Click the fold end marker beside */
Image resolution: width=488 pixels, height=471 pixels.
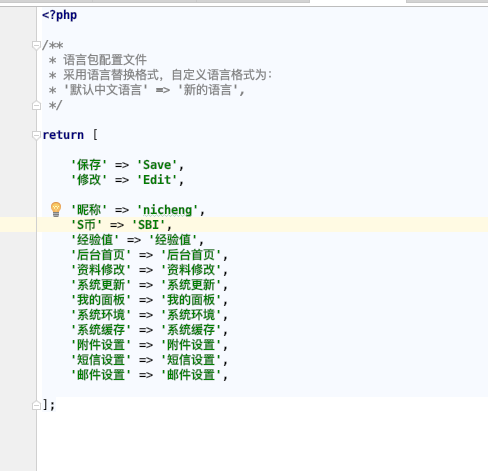tap(36, 106)
